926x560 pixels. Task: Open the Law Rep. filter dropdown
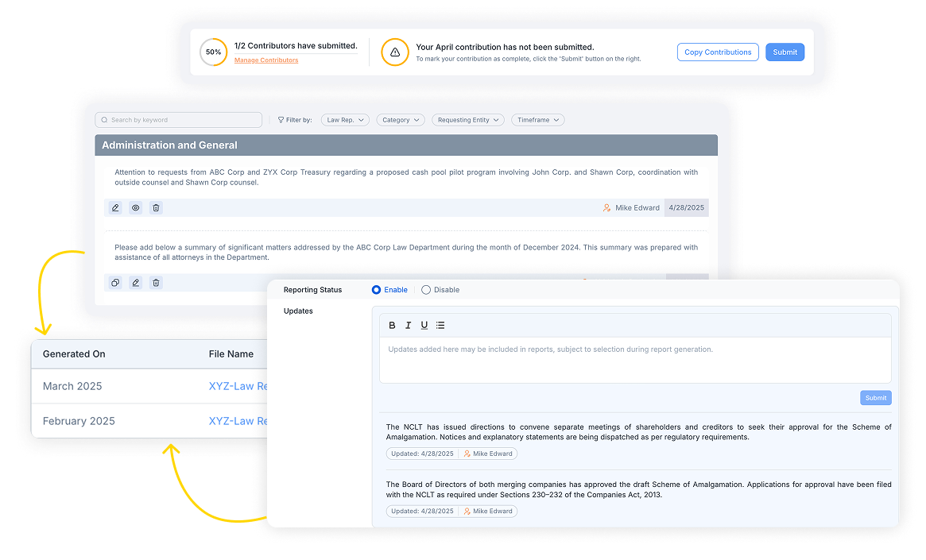(x=346, y=120)
